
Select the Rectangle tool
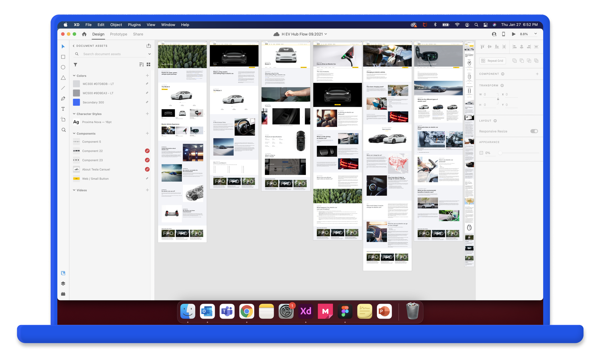click(x=63, y=57)
